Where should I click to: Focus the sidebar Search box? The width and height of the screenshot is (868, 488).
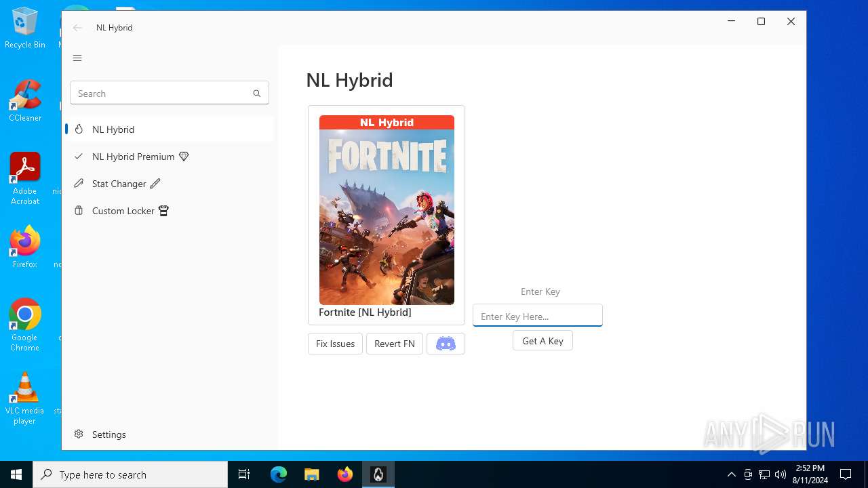click(170, 94)
